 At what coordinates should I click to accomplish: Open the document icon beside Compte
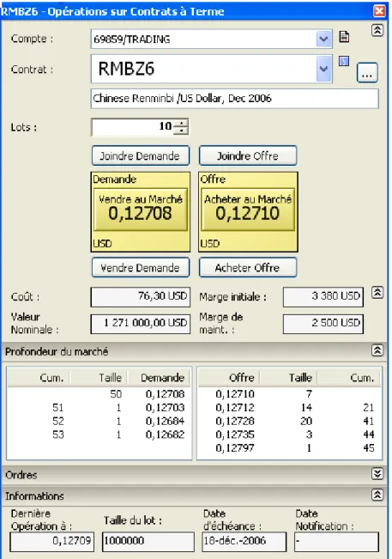344,37
